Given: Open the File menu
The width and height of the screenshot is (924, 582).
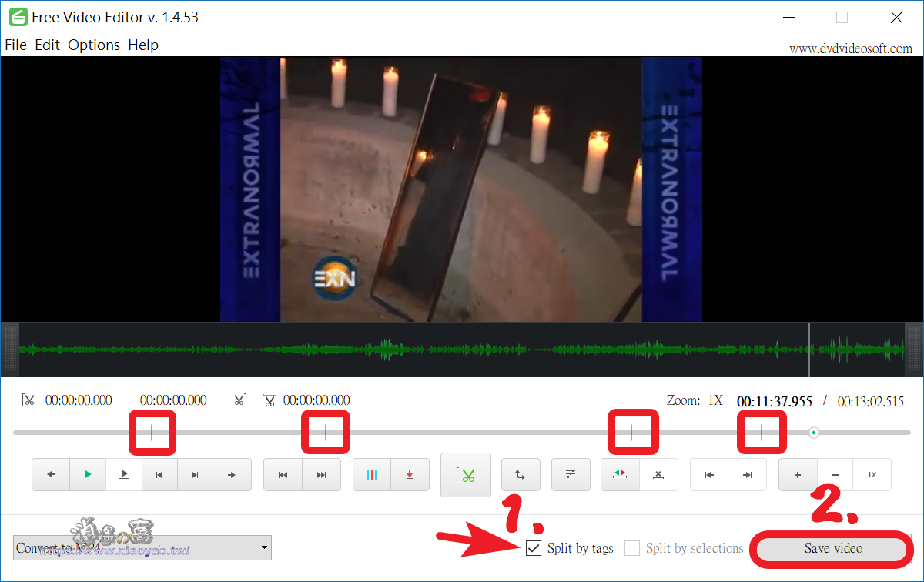Looking at the screenshot, I should click(x=15, y=45).
